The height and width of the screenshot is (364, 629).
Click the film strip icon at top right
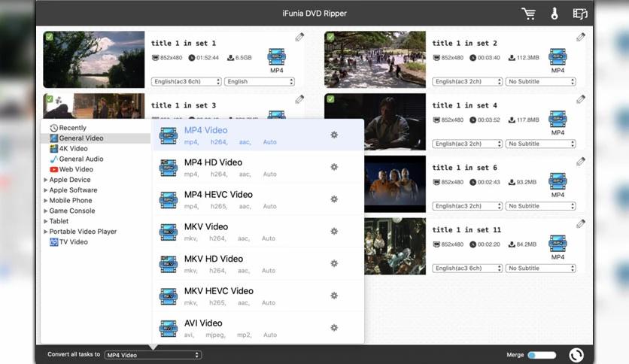coord(579,14)
